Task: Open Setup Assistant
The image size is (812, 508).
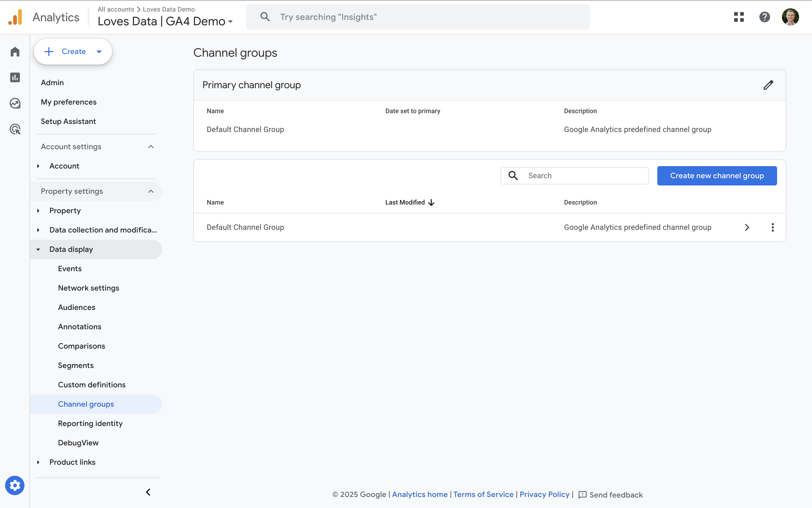Action: (68, 121)
